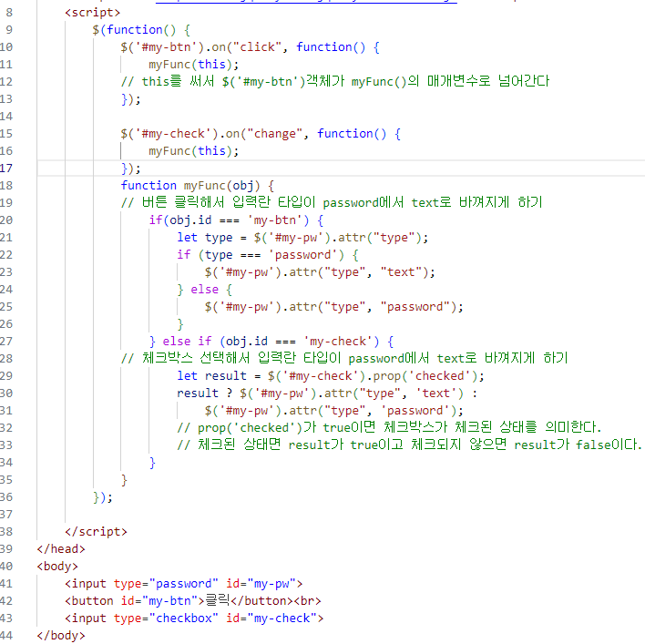
Task: Place cursor on $('#my-btn').on("click" line
Action: point(251,47)
